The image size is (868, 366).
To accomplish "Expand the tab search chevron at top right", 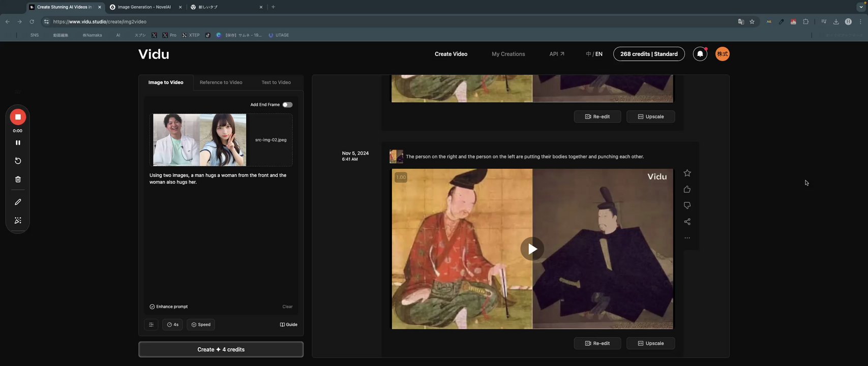I will (x=861, y=7).
